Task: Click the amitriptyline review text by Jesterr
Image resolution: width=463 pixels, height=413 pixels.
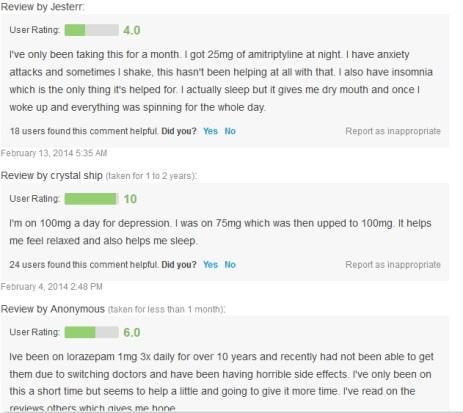Action: [221, 81]
